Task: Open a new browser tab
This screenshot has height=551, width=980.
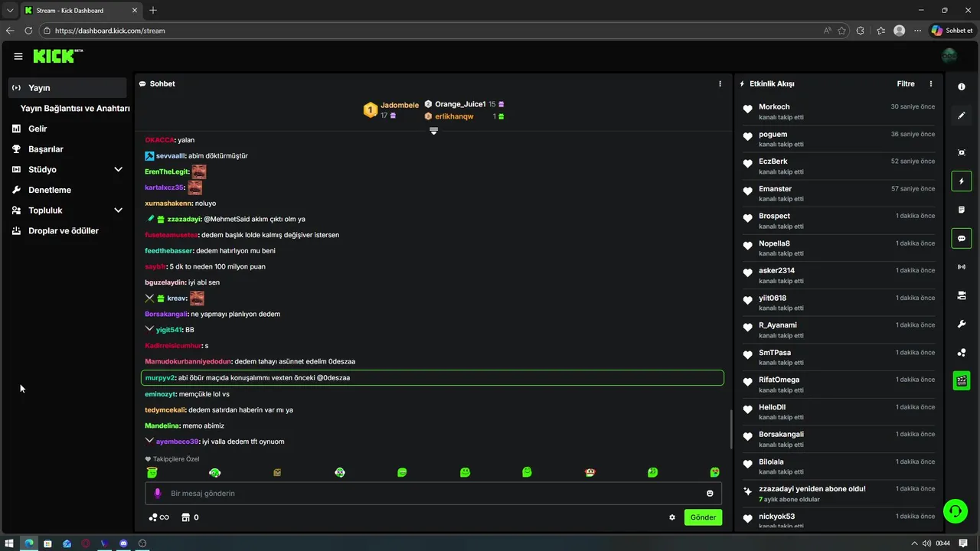Action: click(153, 10)
